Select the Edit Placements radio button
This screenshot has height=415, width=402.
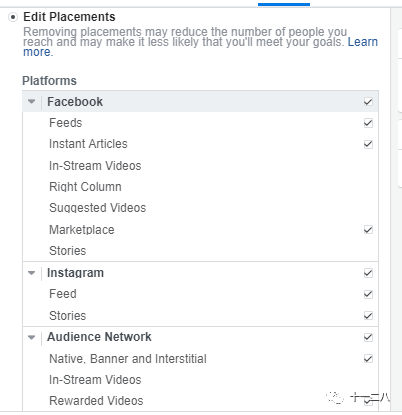13,17
